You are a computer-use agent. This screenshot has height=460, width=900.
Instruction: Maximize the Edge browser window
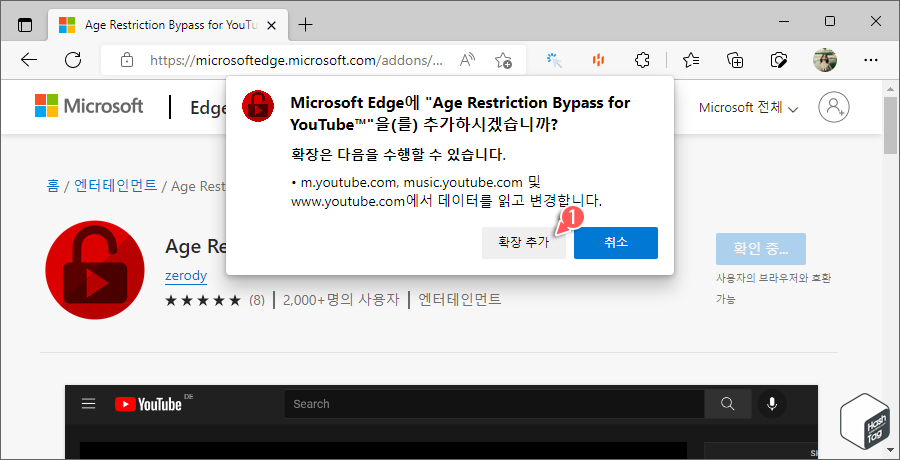[829, 22]
